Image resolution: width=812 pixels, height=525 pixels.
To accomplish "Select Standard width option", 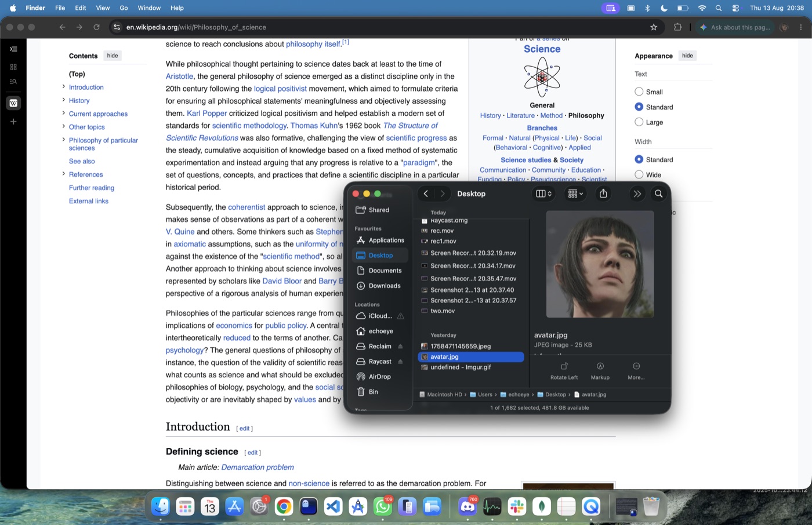I will point(639,159).
